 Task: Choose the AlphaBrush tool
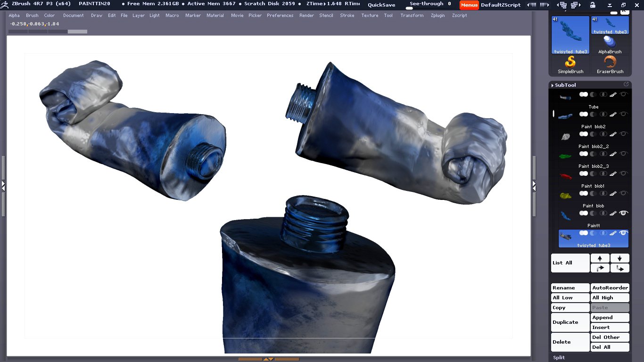click(x=610, y=44)
